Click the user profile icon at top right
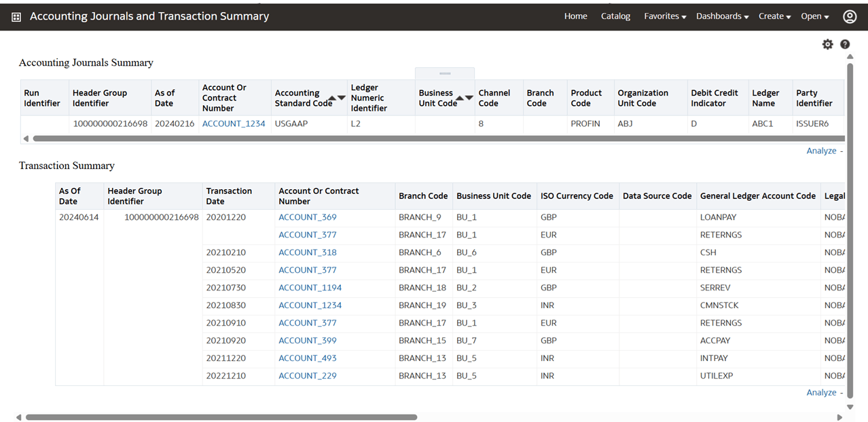868x422 pixels. tap(850, 16)
